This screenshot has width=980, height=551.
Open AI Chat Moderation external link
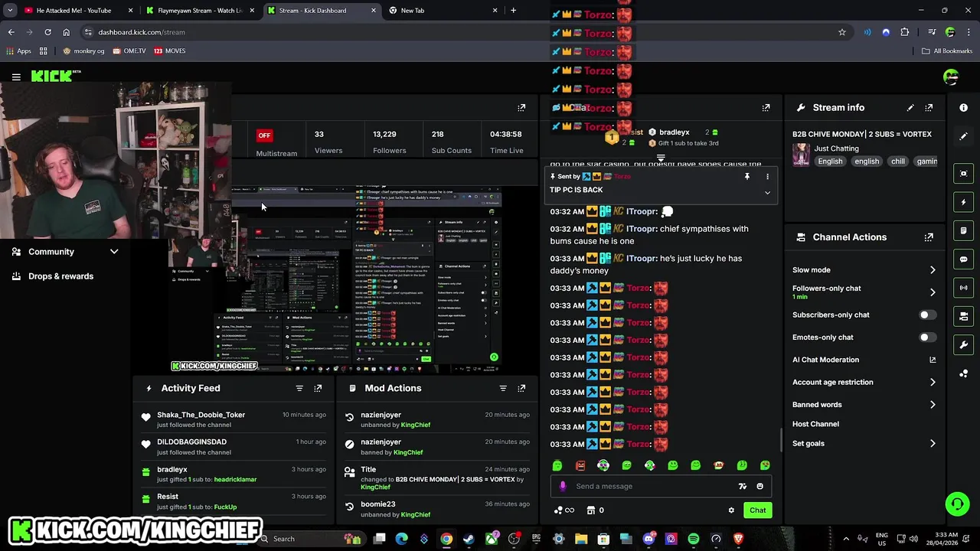coord(933,360)
